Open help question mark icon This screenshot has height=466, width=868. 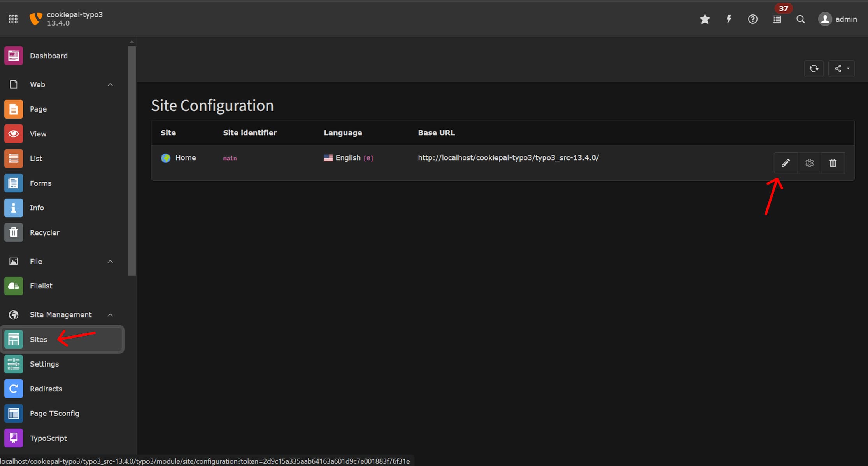click(x=752, y=19)
